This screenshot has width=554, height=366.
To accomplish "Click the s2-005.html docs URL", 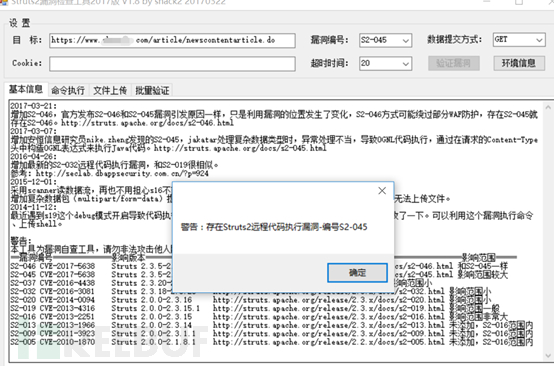I will 328,342.
